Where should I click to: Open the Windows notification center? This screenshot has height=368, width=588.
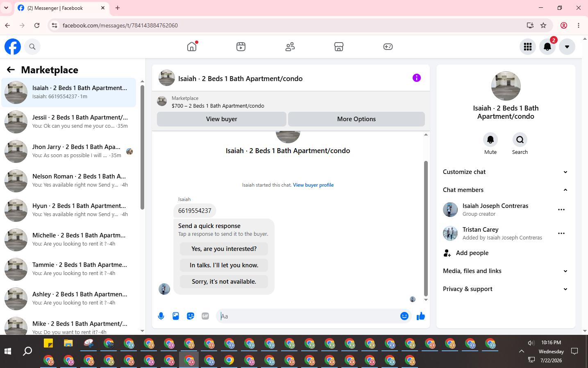574,351
